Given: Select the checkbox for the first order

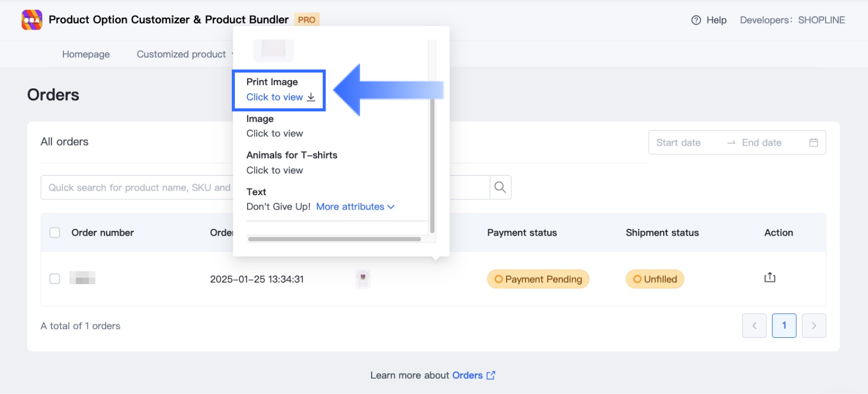Looking at the screenshot, I should click(55, 279).
